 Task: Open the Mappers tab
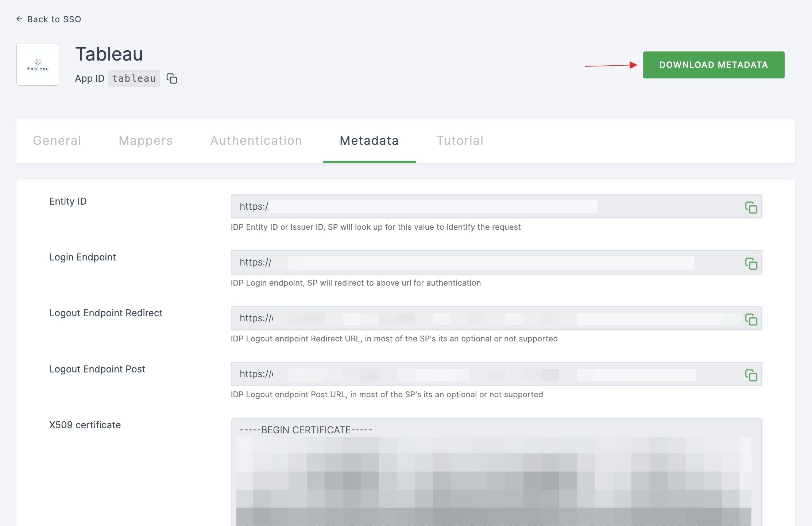point(146,141)
